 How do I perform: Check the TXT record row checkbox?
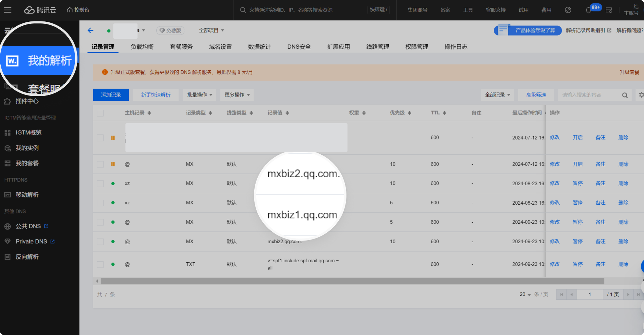100,264
